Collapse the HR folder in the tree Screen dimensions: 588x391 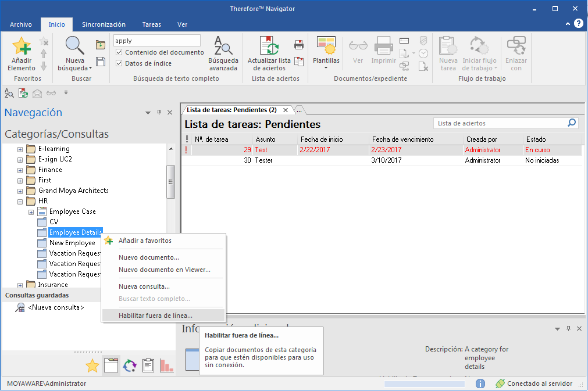pyautogui.click(x=20, y=202)
